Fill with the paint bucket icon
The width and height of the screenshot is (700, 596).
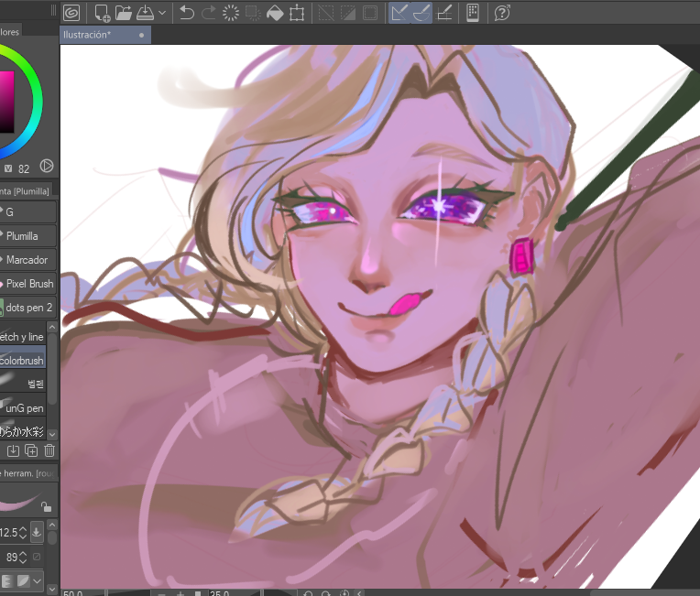(275, 13)
